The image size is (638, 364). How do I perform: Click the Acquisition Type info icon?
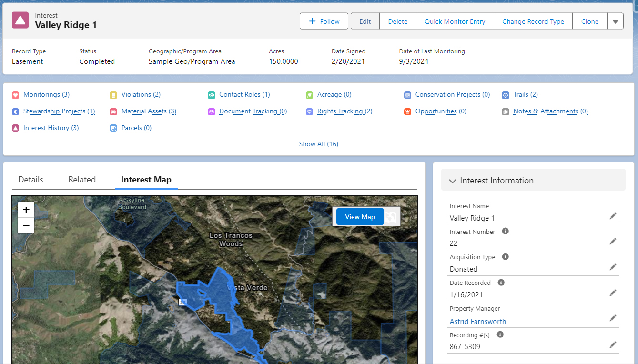point(506,257)
